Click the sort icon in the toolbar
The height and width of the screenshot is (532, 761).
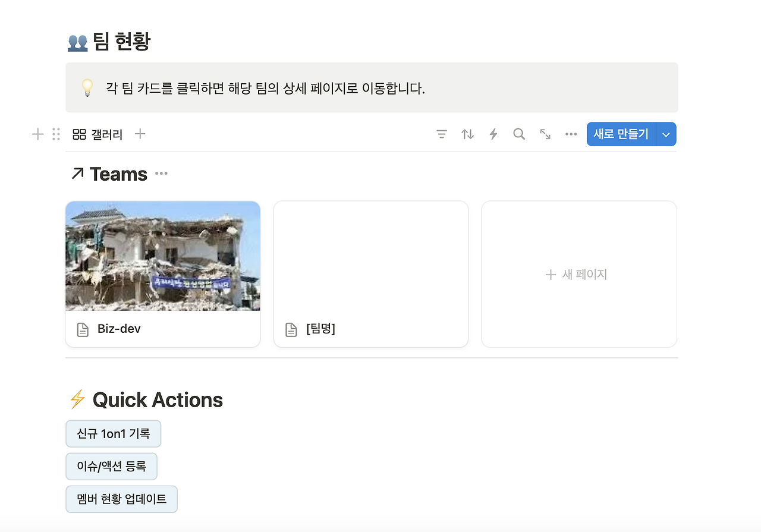[x=467, y=134]
